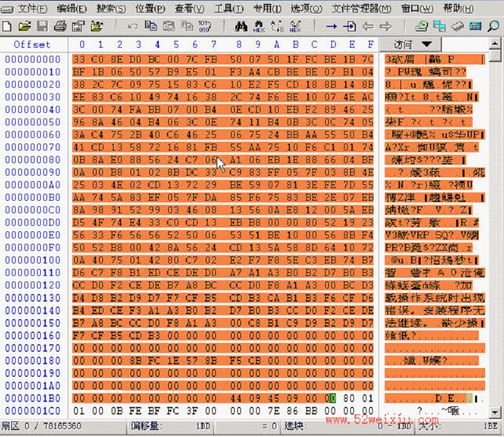
Task: Select offset row 000000080
Action: click(x=33, y=160)
